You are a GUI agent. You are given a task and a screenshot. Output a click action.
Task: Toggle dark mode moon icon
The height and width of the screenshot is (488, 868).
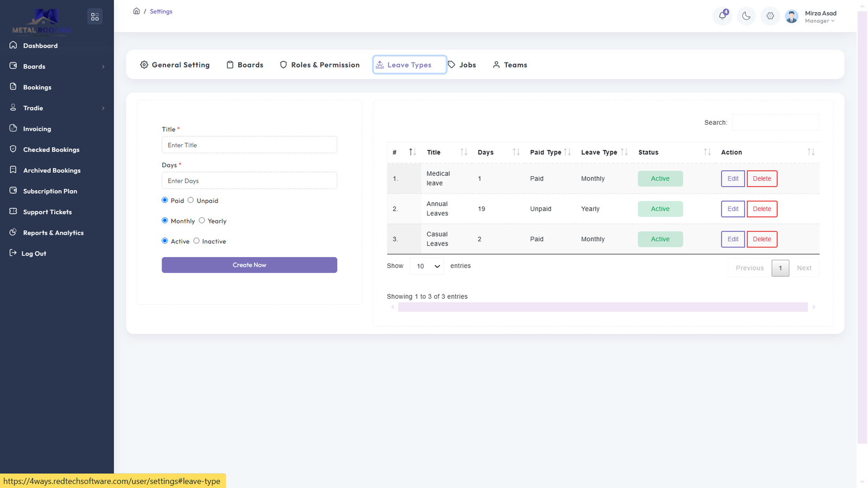[x=746, y=16]
